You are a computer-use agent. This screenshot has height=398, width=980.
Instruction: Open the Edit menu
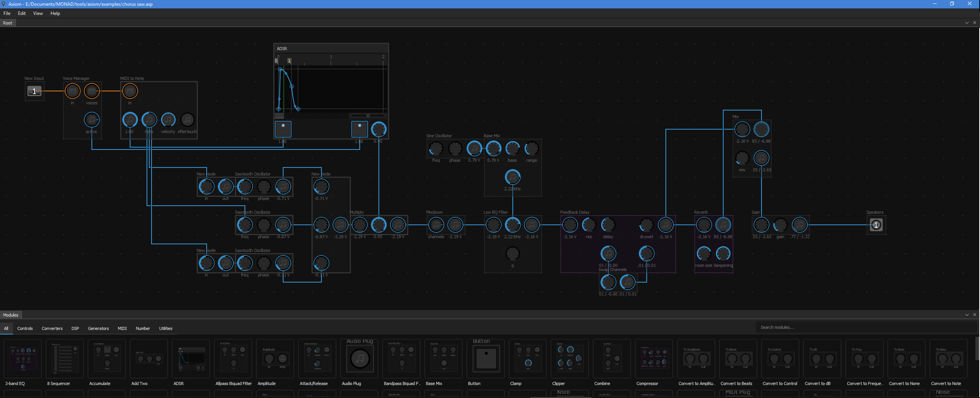point(22,13)
